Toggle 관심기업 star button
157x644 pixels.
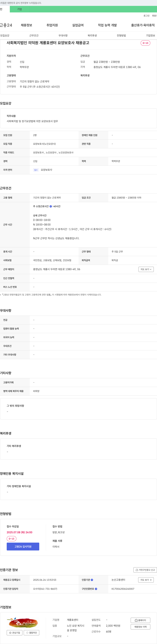(15, 633)
